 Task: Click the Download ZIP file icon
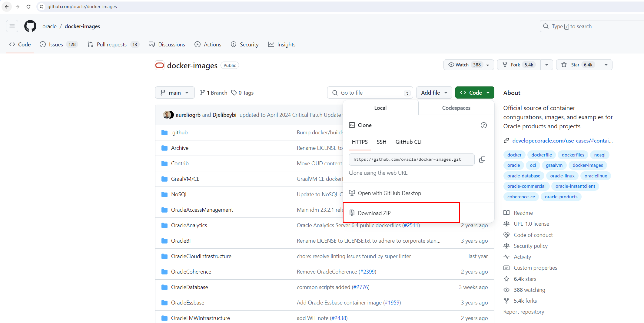[352, 213]
